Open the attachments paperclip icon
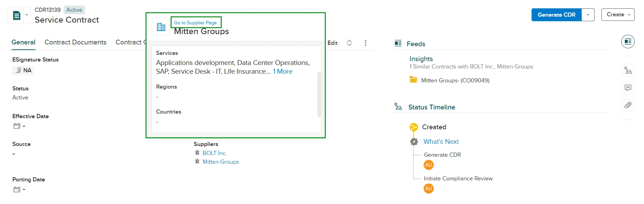The image size is (644, 204). point(628,105)
